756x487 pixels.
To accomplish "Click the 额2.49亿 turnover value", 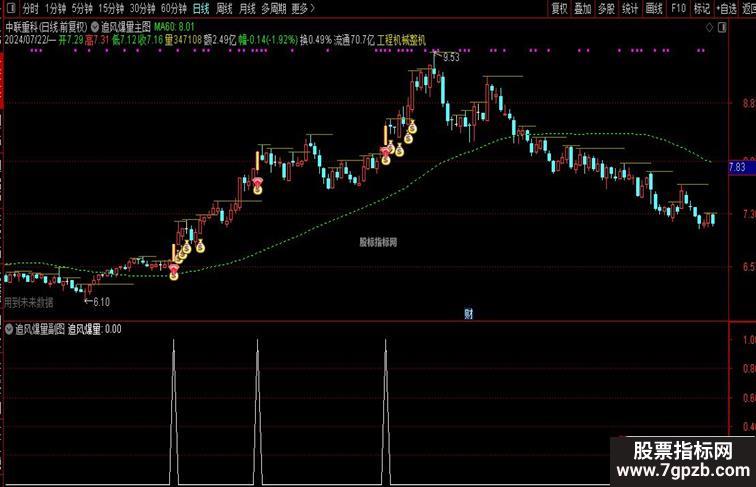I will [x=220, y=40].
